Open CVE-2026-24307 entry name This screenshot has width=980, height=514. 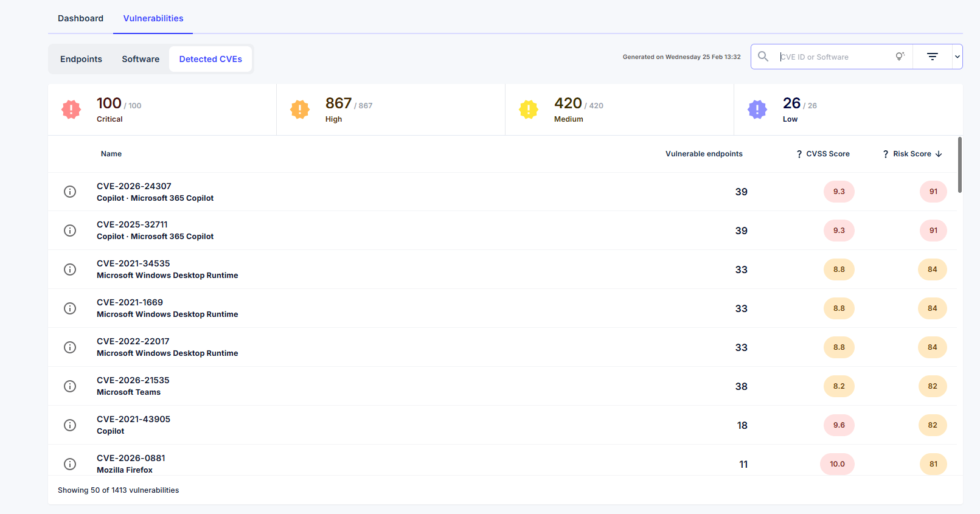[134, 186]
